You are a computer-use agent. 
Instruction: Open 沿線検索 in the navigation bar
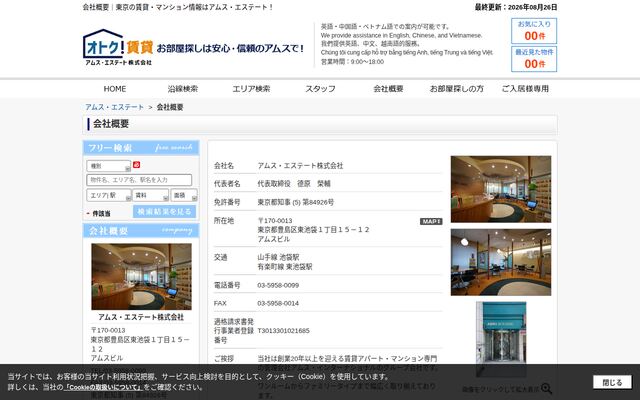pyautogui.click(x=183, y=89)
